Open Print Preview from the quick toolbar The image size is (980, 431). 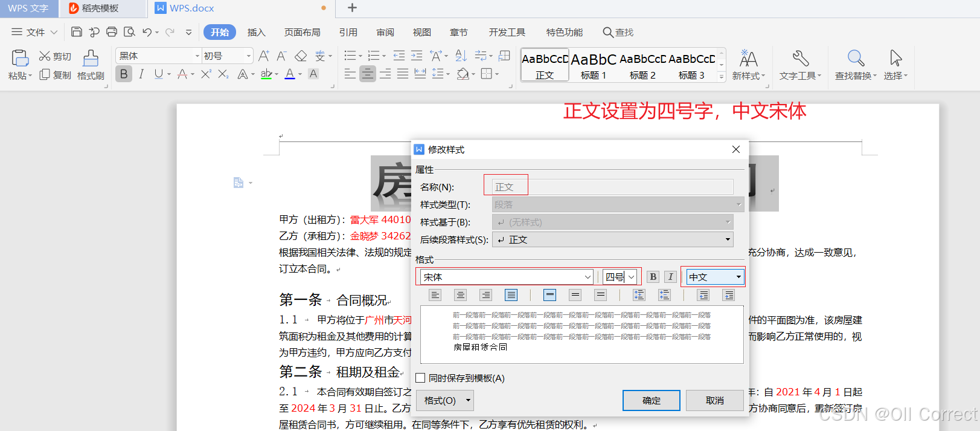click(129, 32)
